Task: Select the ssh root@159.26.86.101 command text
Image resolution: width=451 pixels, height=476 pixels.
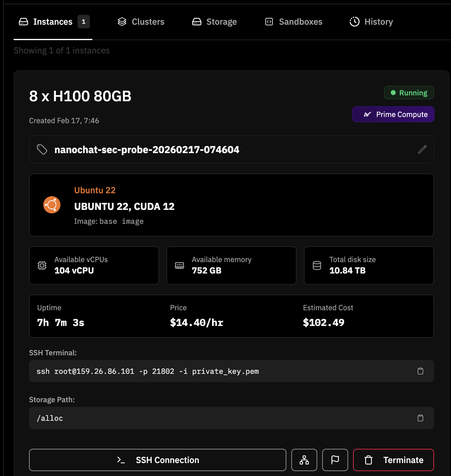Action: (148, 371)
